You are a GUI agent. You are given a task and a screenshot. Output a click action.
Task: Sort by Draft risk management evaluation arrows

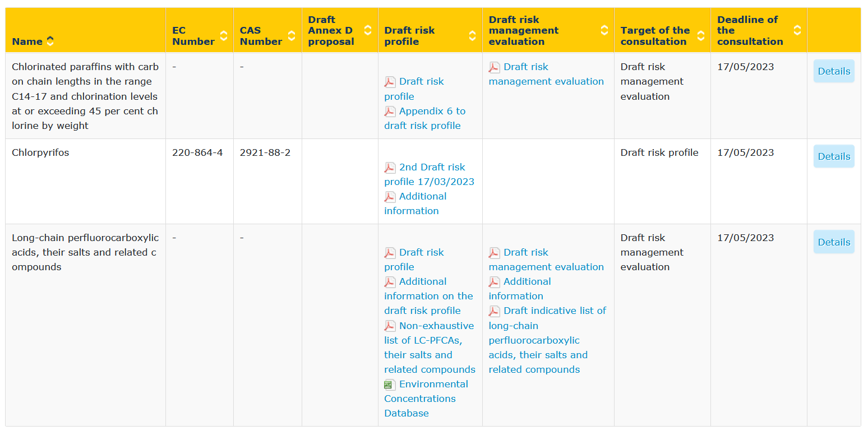[x=604, y=30]
